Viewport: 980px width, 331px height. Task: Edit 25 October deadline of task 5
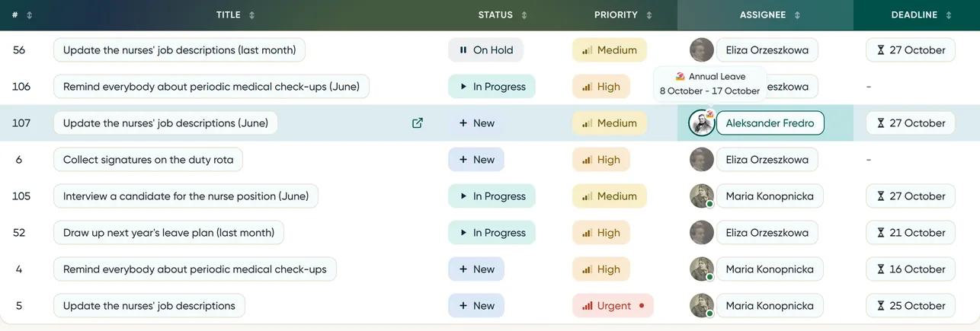(x=911, y=306)
